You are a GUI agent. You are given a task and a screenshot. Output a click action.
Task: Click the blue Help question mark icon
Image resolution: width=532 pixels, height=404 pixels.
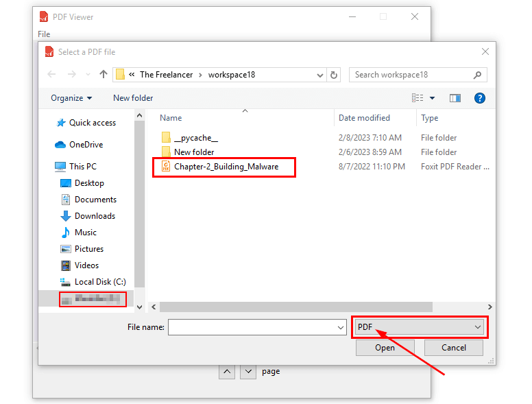click(480, 98)
